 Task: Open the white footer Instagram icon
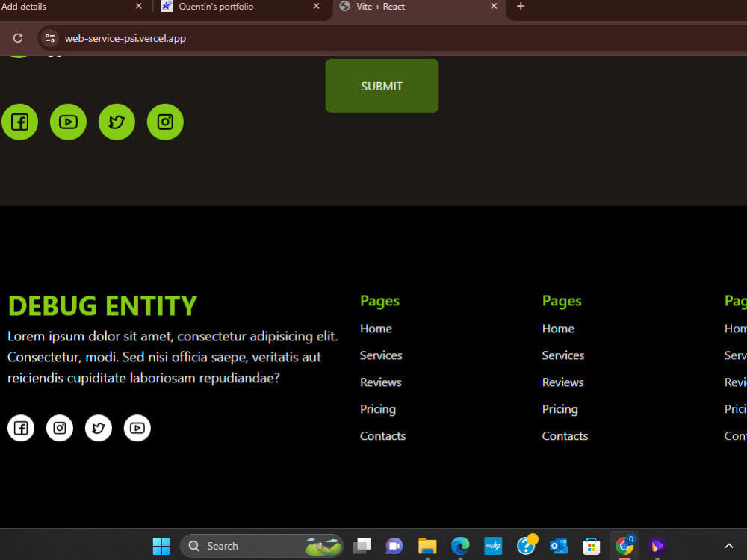click(60, 428)
